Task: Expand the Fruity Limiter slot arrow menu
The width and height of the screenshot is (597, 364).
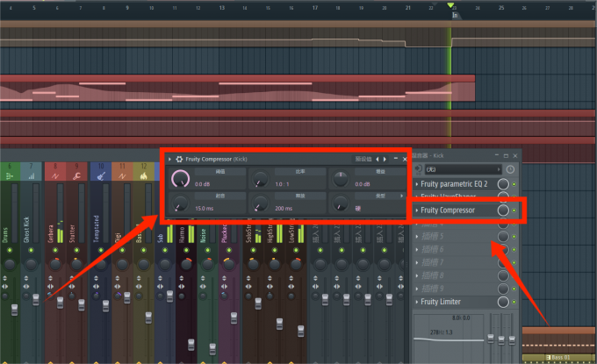Action: click(417, 302)
